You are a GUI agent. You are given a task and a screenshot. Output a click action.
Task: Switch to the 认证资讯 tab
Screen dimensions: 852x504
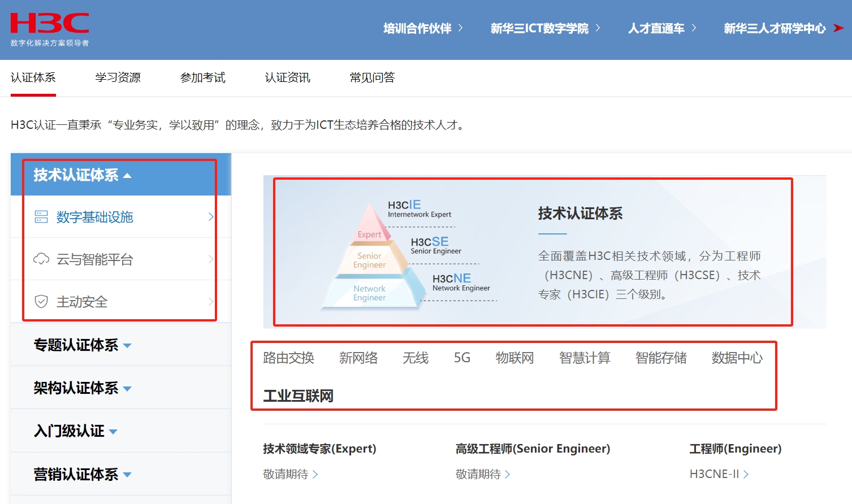tap(288, 78)
